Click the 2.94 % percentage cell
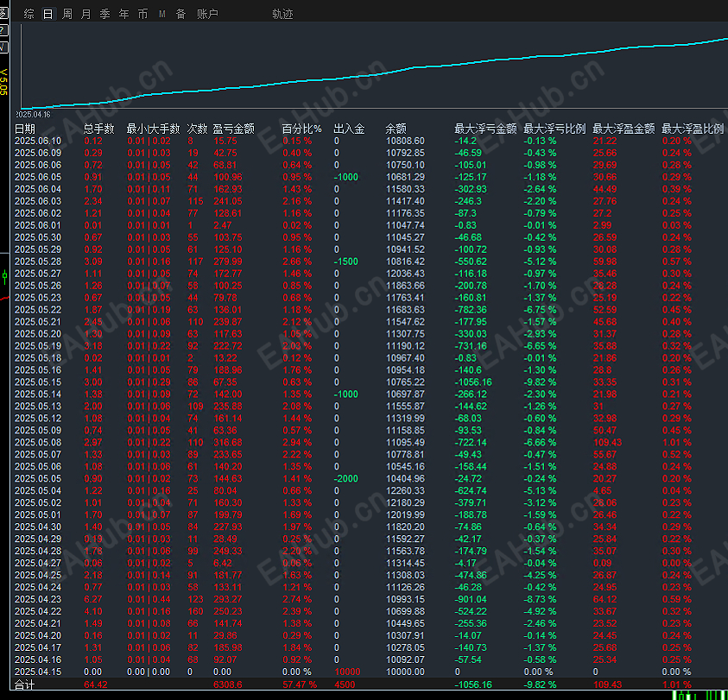 point(297,443)
